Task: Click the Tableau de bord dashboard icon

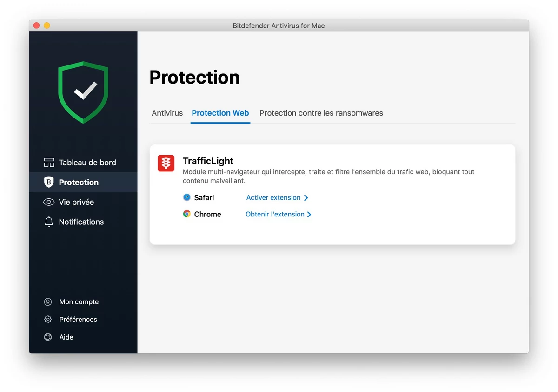Action: click(x=49, y=163)
